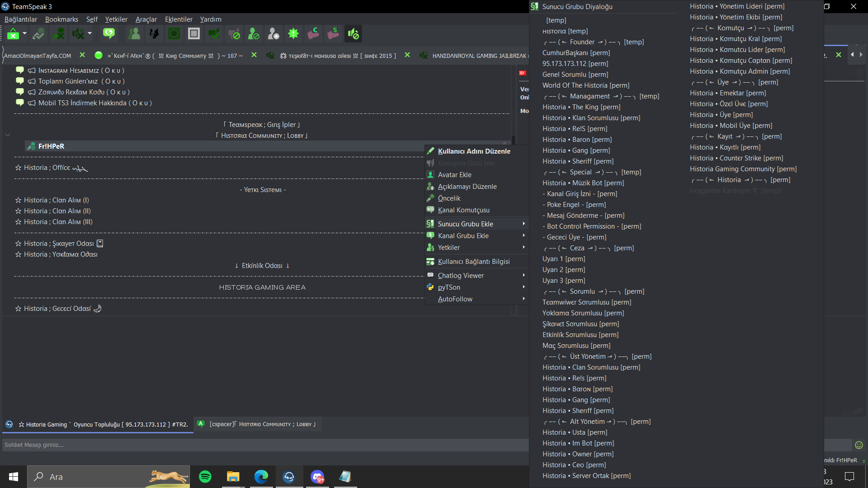Viewport: 868px width, 488px height.
Task: Click the green user with block sign icon
Action: [254, 34]
